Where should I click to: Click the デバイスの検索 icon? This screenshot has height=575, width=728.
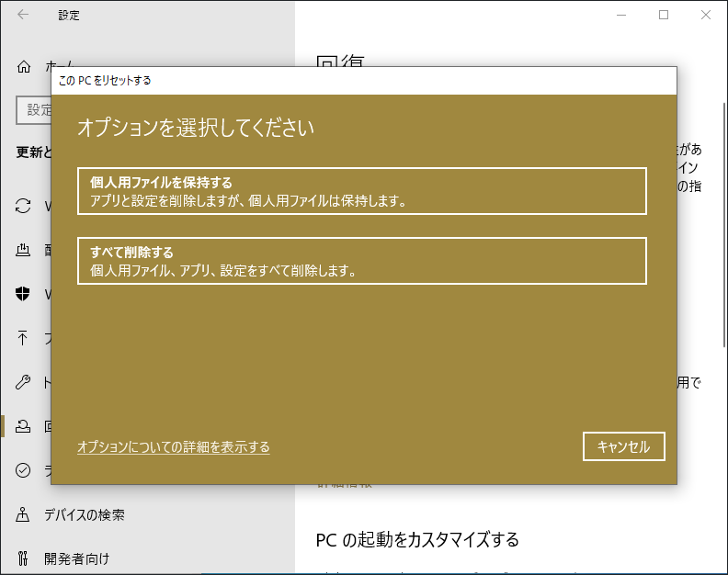(x=23, y=514)
